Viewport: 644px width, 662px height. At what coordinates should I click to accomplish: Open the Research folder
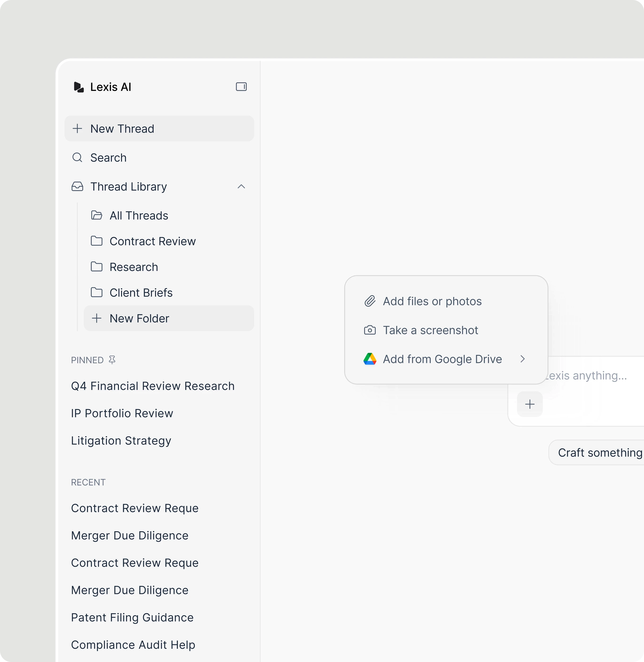169,267
